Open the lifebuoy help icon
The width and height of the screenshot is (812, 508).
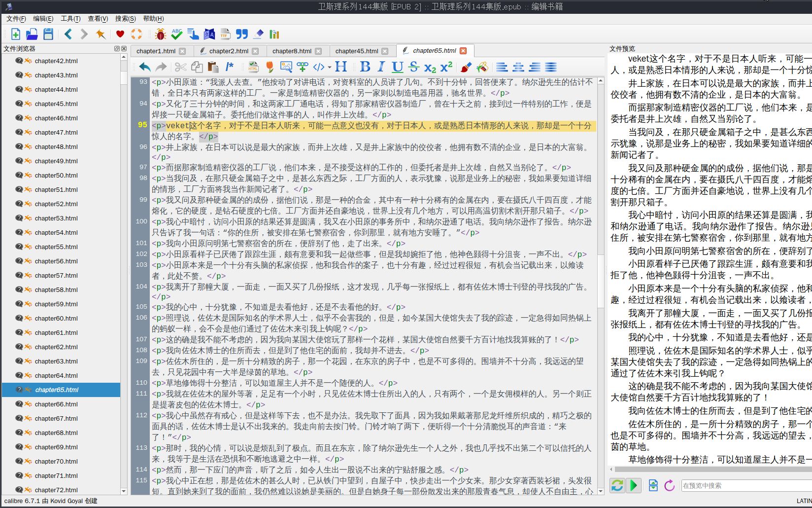pyautogui.click(x=136, y=34)
